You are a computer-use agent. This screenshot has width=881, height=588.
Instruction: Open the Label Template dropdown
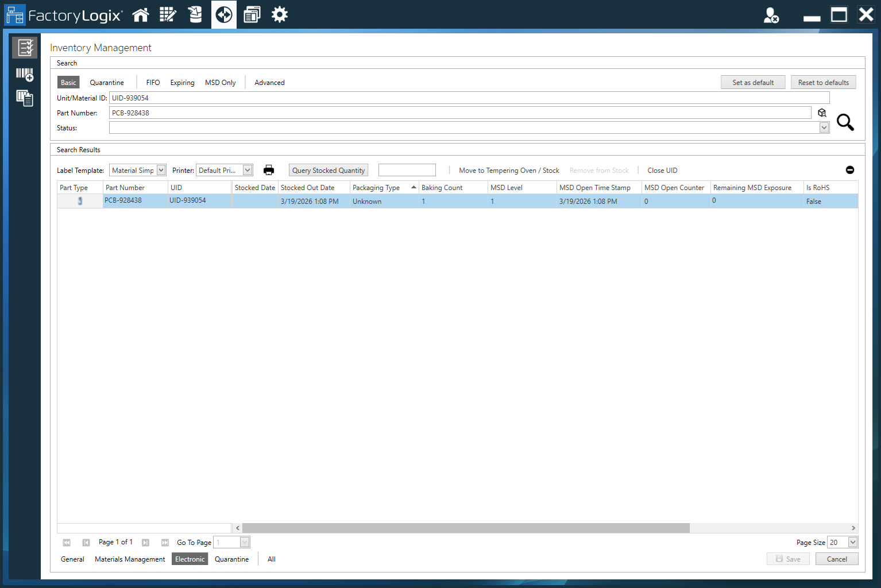point(161,169)
